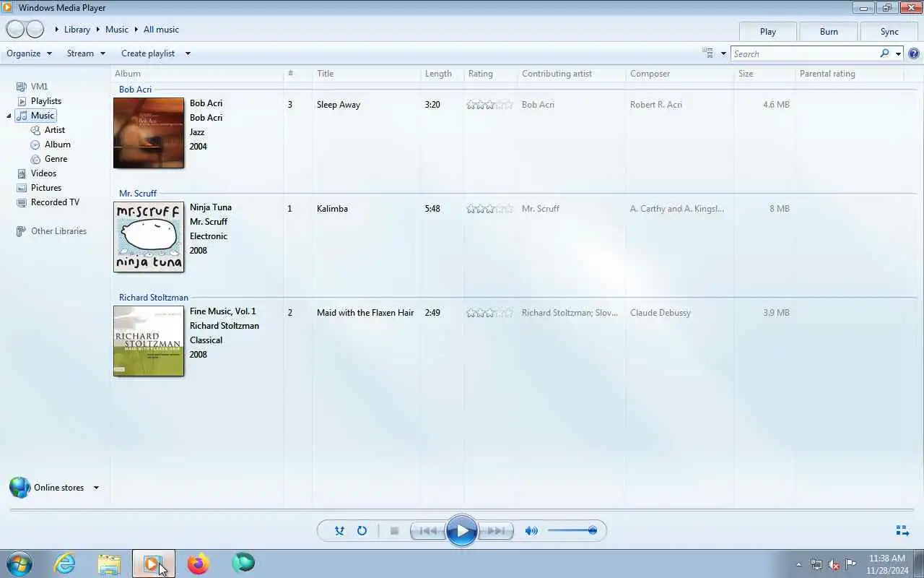Set star rating for Sleep Away
The height and width of the screenshot is (578, 924).
point(490,105)
